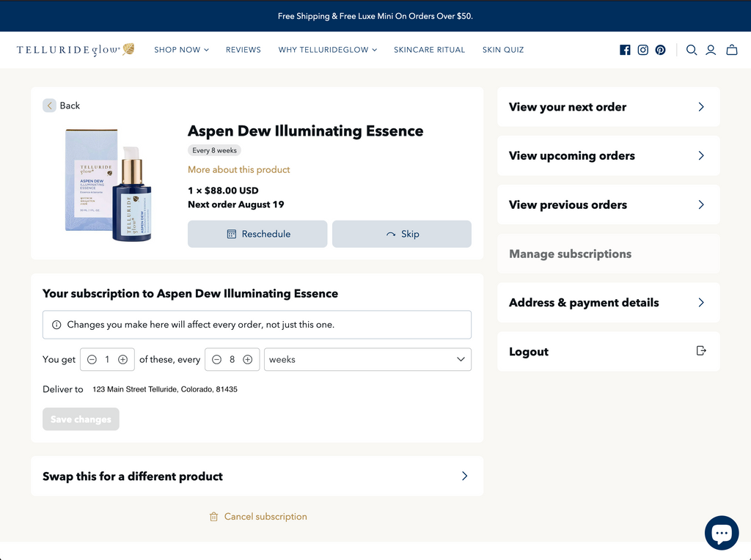This screenshot has height=560, width=751.
Task: Open the Instagram profile icon
Action: coord(642,50)
